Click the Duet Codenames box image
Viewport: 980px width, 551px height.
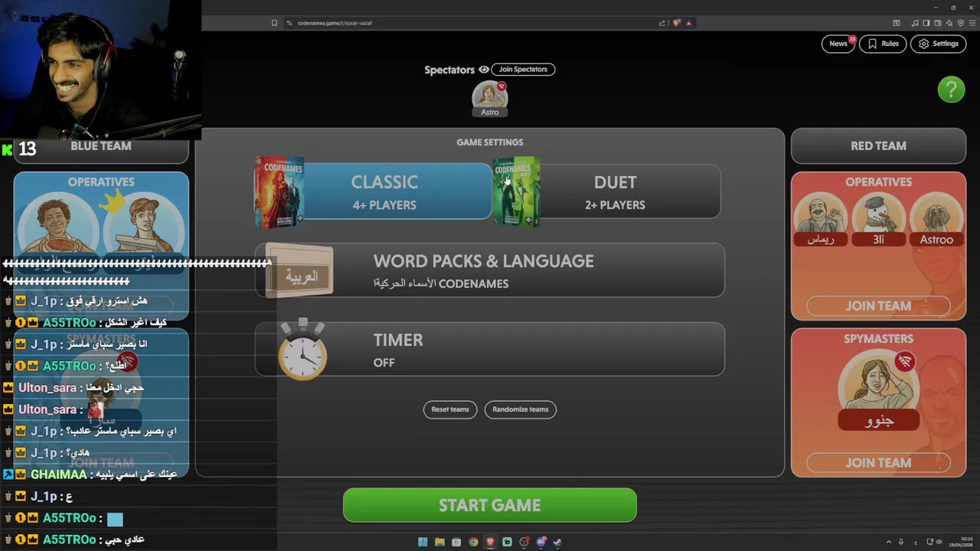tap(516, 191)
